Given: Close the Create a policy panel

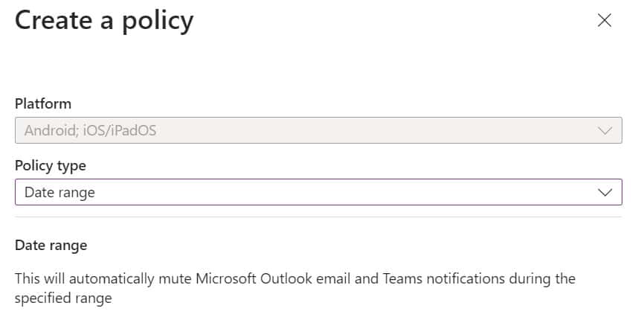Looking at the screenshot, I should click(605, 21).
